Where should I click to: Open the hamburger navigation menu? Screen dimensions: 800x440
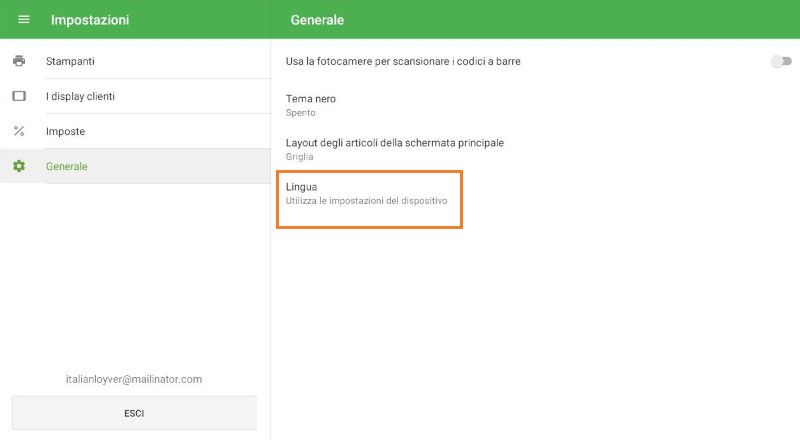pos(24,20)
